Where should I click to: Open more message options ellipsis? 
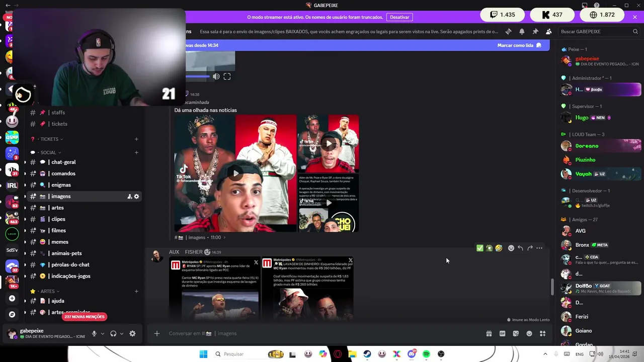pyautogui.click(x=539, y=248)
